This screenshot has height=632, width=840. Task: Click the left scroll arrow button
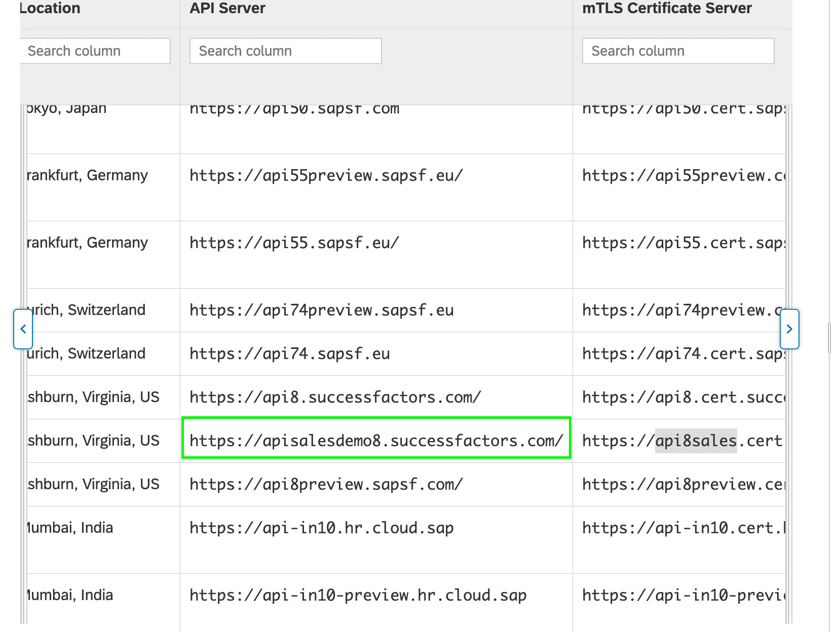[23, 329]
